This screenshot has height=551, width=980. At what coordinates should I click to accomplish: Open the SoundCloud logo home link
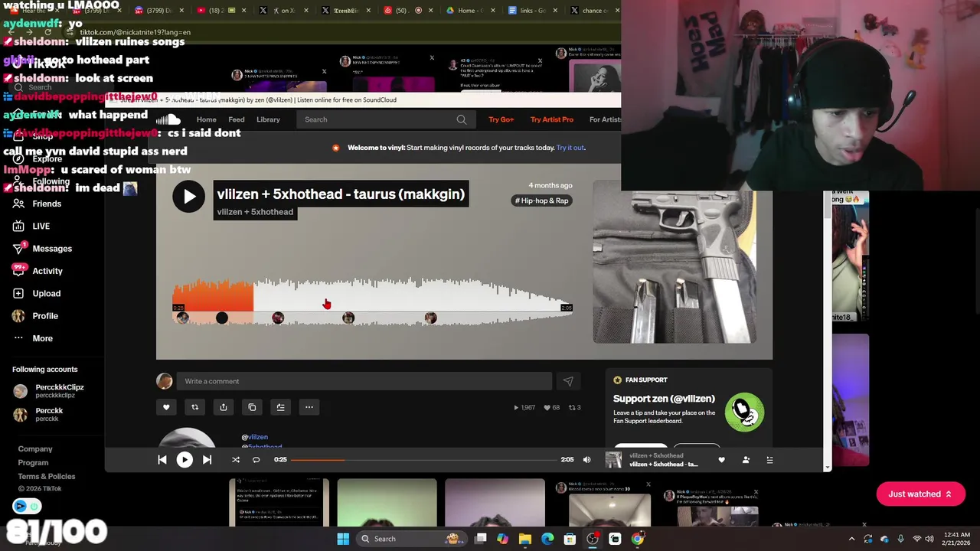coord(168,119)
